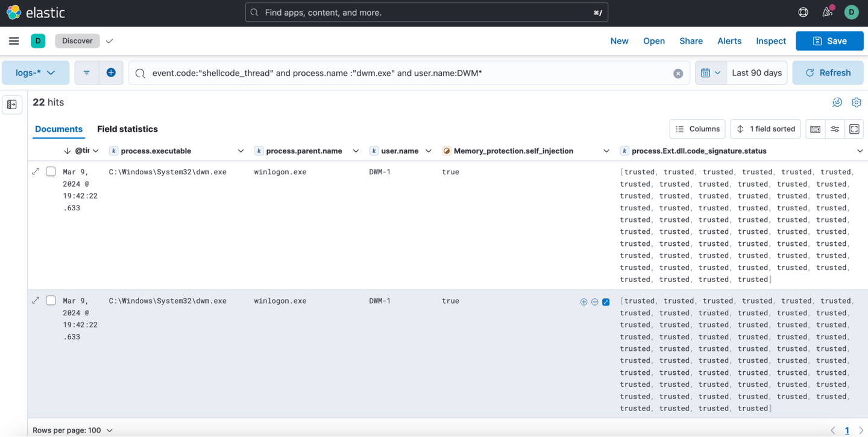Select the first document row checkbox
868x437 pixels.
pos(51,172)
